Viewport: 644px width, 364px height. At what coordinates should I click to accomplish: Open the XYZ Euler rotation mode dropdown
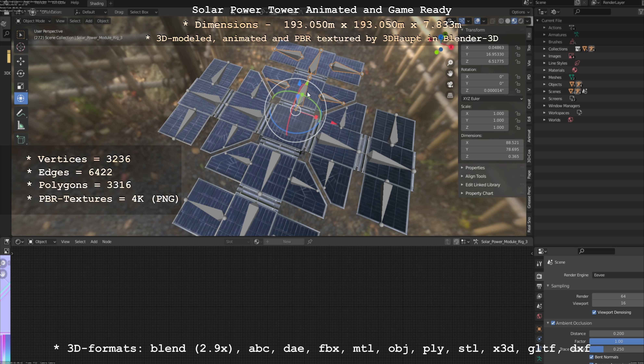point(492,99)
